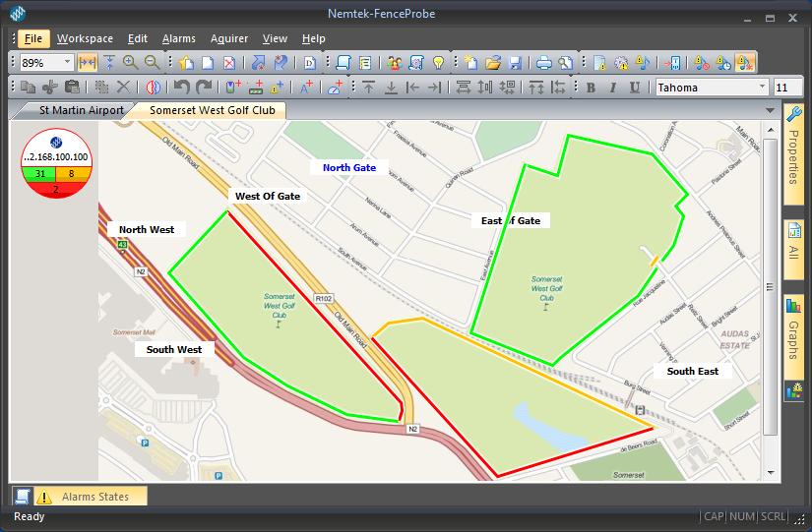Open the Tahoma font dropdown
Screen dimensions: 812x532
tap(763, 88)
